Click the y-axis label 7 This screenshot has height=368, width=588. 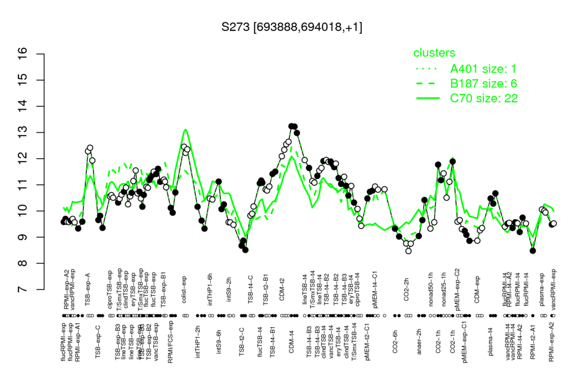[x=23, y=290]
